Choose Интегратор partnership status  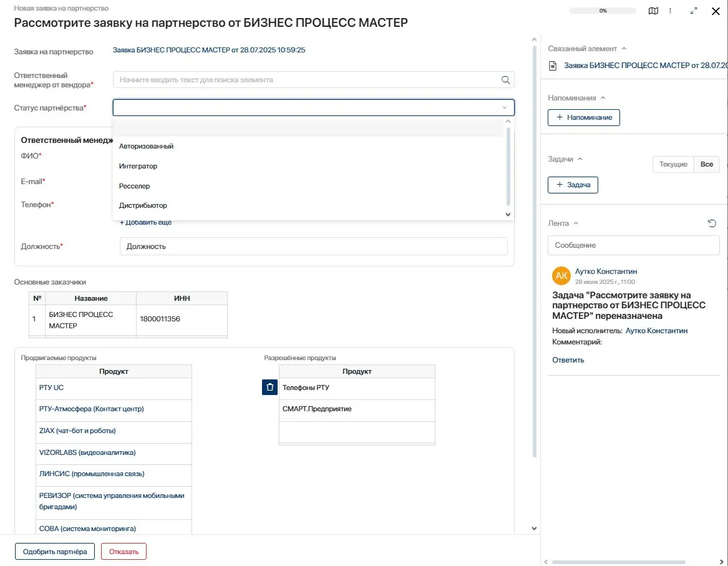[138, 166]
